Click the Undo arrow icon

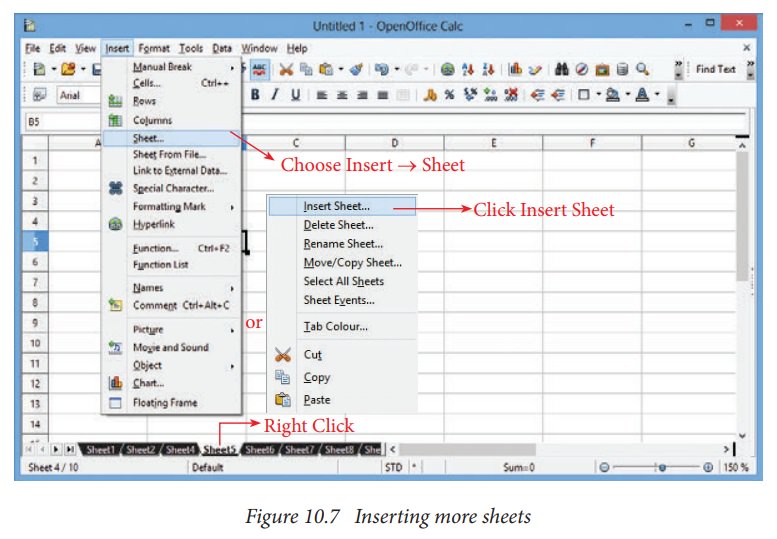[382, 69]
